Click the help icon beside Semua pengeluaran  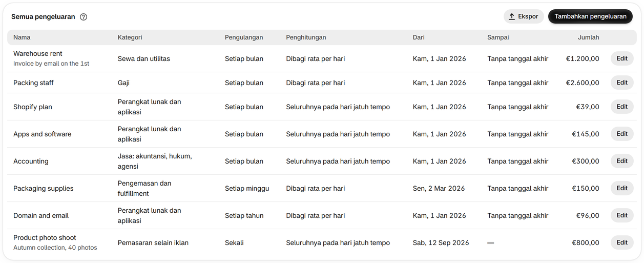(x=84, y=17)
